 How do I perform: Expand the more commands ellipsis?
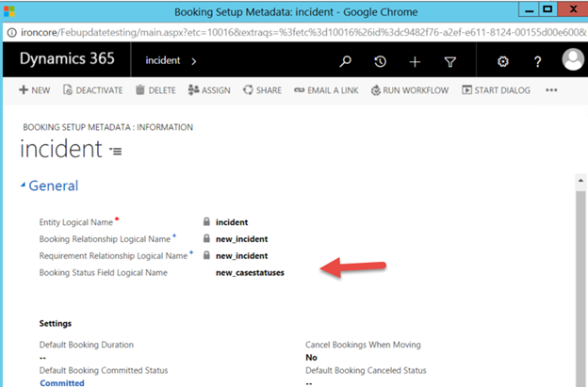(x=551, y=90)
